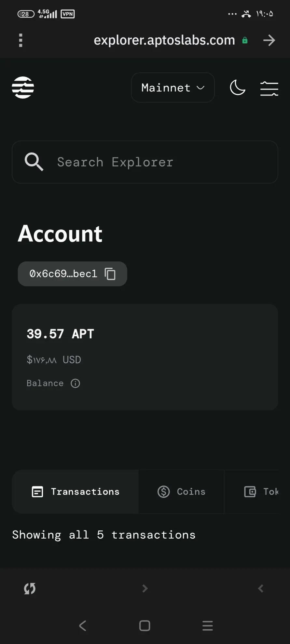The height and width of the screenshot is (644, 290).
Task: Open the partially visible Tokens tab
Action: (x=260, y=491)
